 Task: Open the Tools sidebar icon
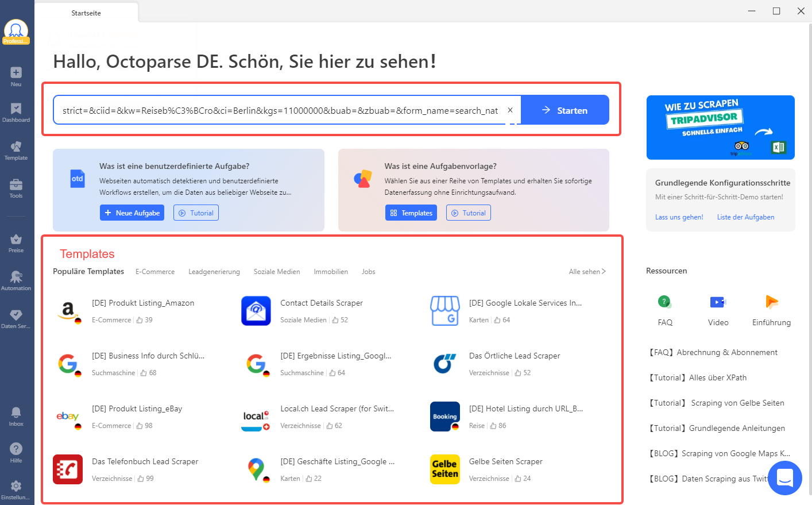pos(16,184)
